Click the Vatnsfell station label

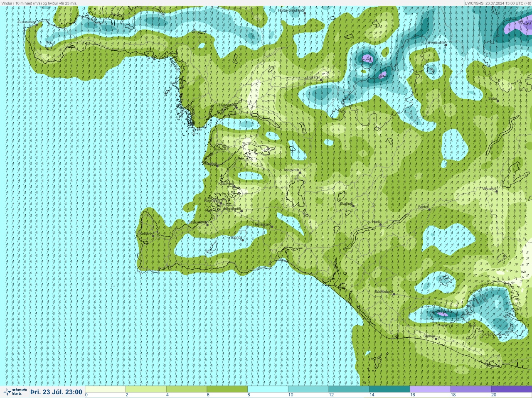pos(489,189)
